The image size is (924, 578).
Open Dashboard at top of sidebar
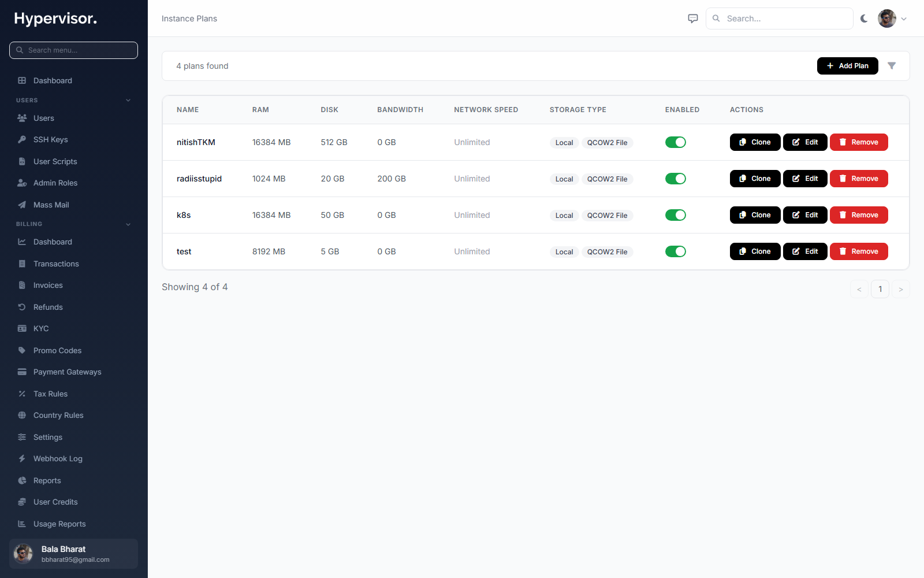point(73,80)
